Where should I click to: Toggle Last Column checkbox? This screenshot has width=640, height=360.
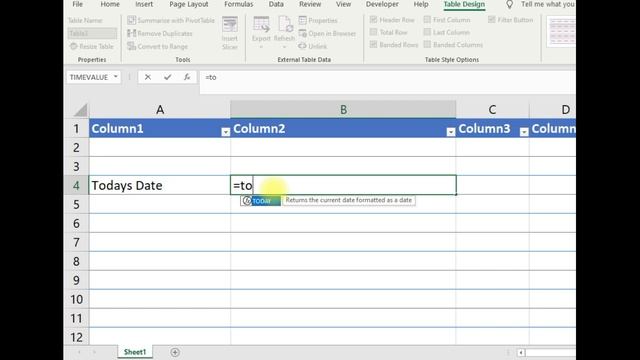pyautogui.click(x=427, y=32)
